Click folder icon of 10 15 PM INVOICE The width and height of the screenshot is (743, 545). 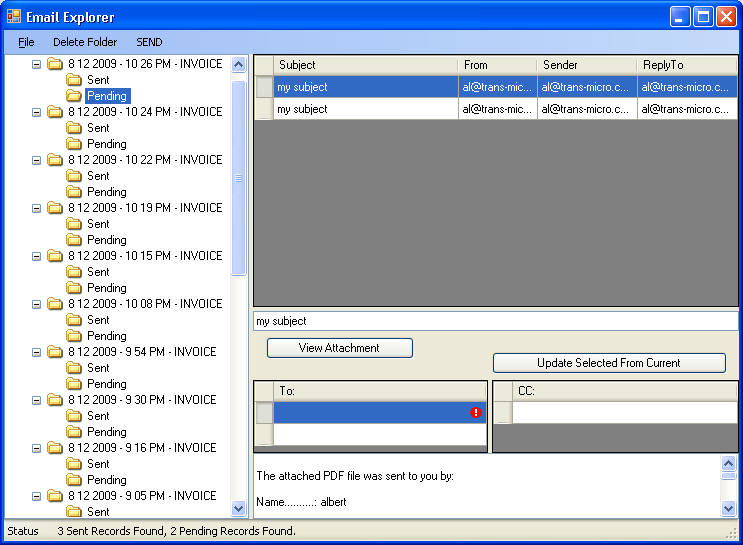pyautogui.click(x=55, y=255)
